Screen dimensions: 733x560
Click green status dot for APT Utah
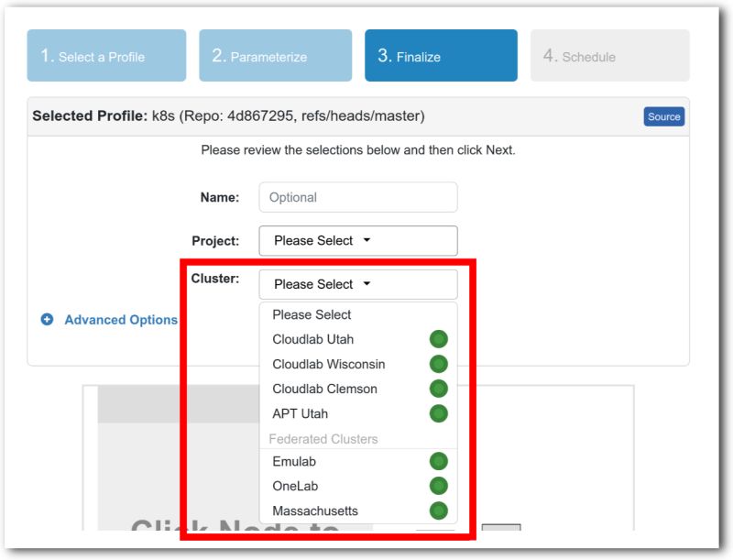[x=439, y=413]
